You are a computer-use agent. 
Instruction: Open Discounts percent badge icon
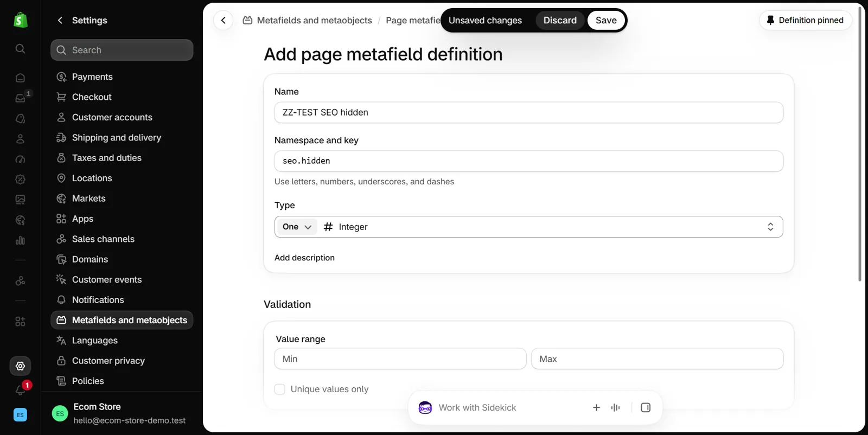point(20,180)
